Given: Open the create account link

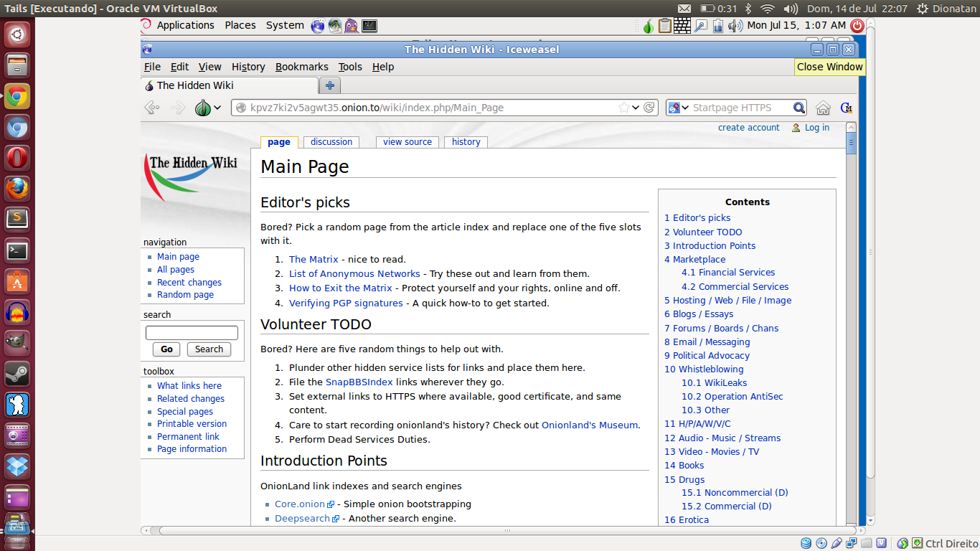Looking at the screenshot, I should [749, 128].
